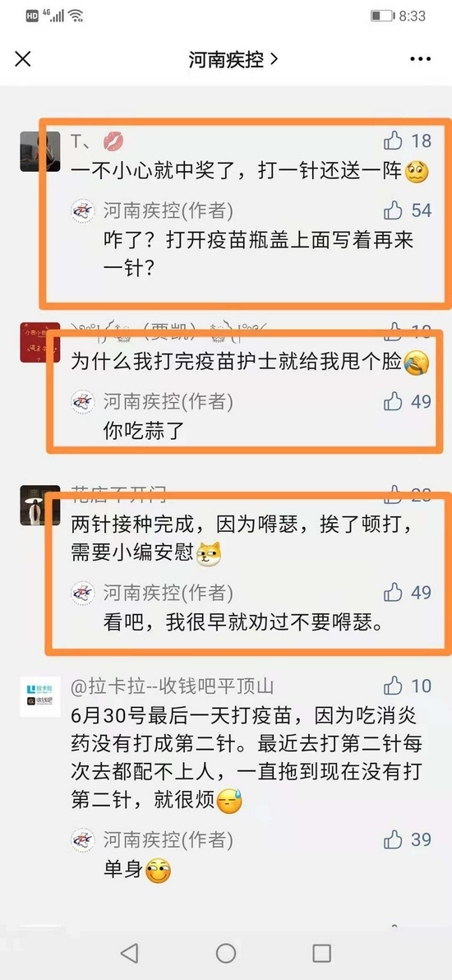Like the 你吃蒜了 reply with 49 likes

click(393, 401)
